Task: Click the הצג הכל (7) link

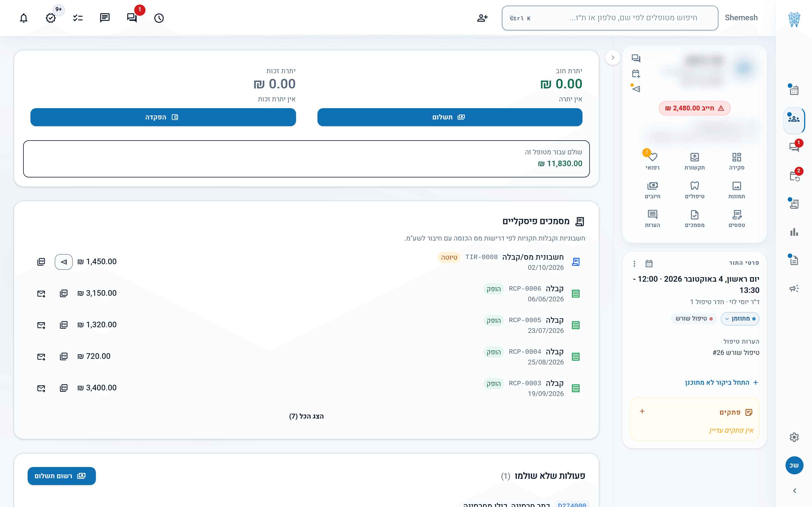Action: 306,416
